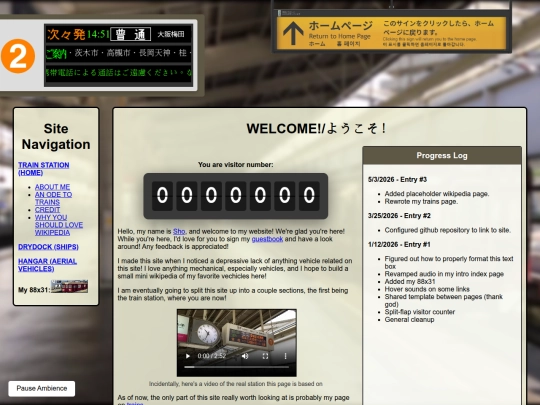540x405 pixels.
Task: Click 'Hover sounds on some links' item
Action: coord(427,289)
